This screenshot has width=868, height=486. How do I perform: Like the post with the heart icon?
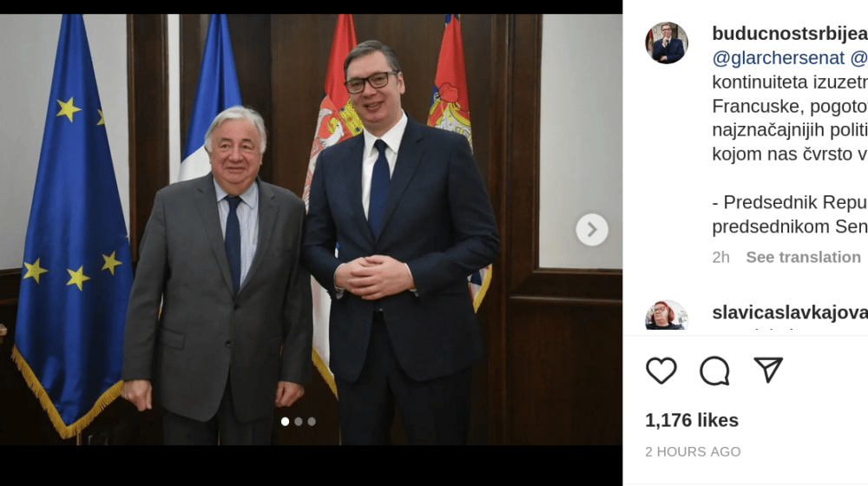coord(661,371)
